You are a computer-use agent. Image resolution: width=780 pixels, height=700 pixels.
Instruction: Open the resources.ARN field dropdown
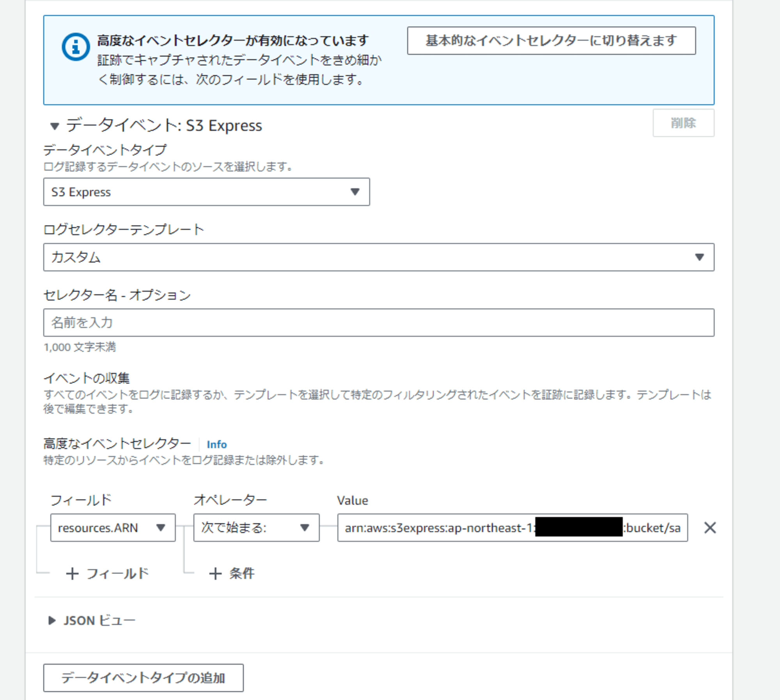[113, 528]
